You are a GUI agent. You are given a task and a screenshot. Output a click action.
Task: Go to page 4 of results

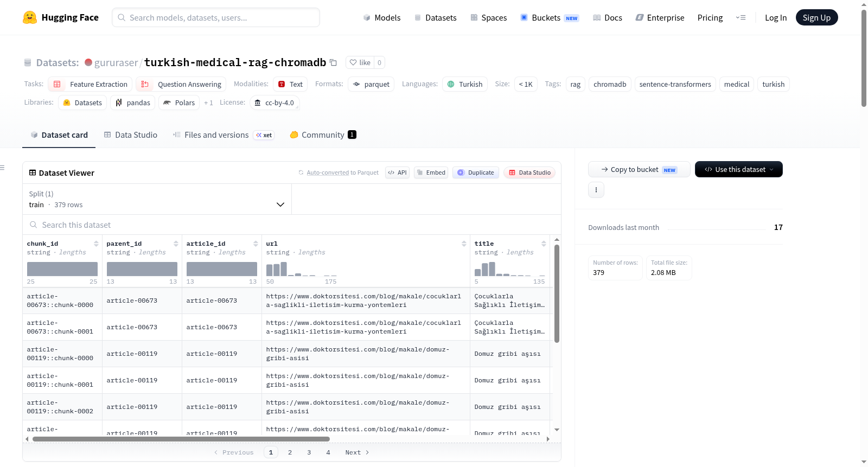point(328,452)
